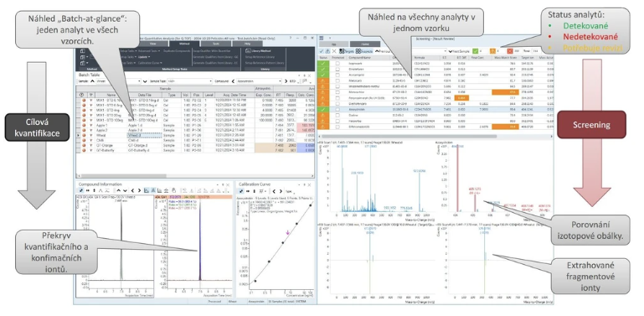This screenshot has height=316, width=644.
Task: Click the Targets view icon in Screening toolbar
Action: 342,51
